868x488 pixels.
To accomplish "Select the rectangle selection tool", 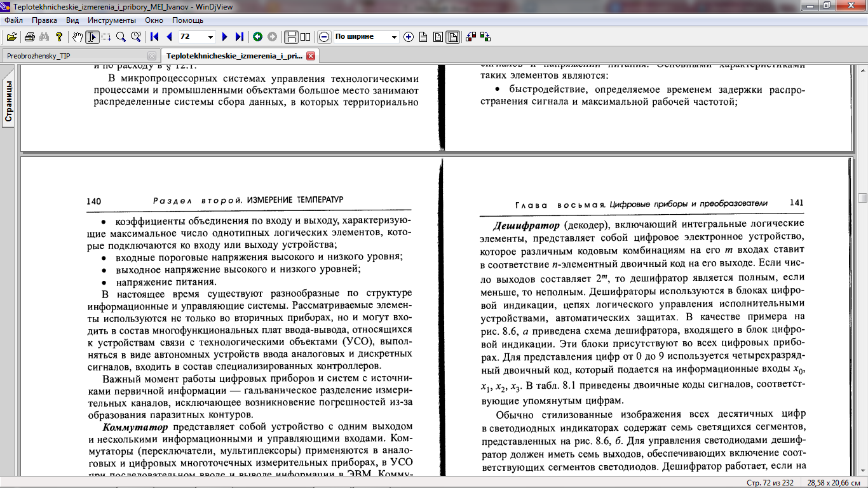I will (x=106, y=37).
